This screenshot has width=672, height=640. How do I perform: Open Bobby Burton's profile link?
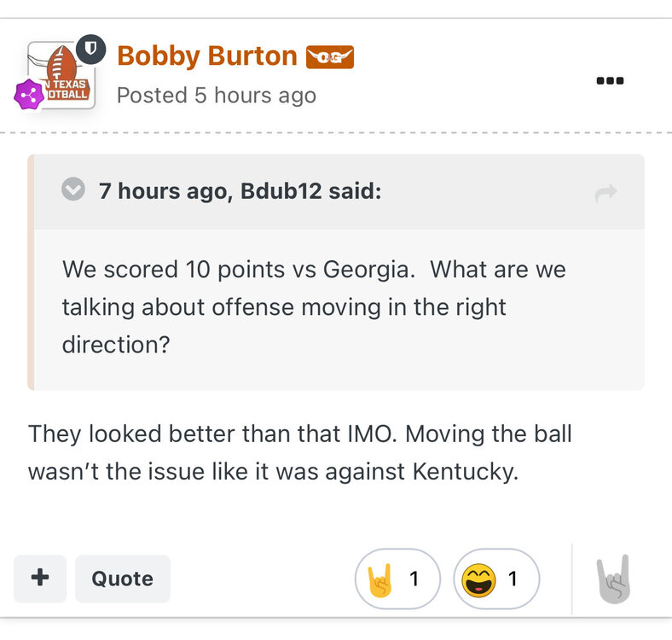tap(206, 56)
